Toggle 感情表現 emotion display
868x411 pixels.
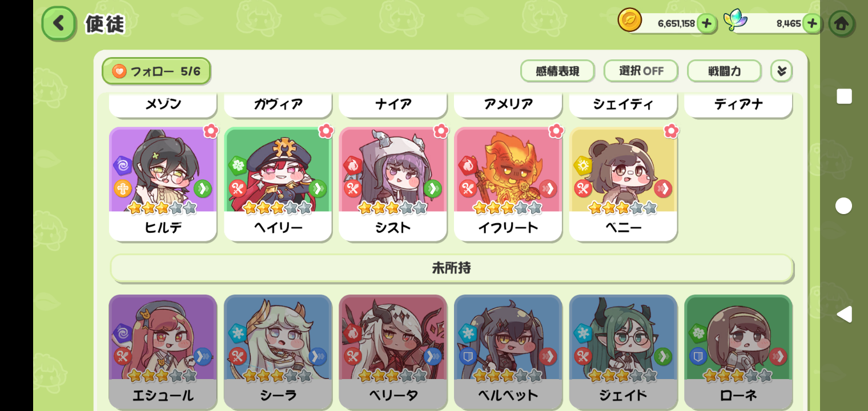557,71
